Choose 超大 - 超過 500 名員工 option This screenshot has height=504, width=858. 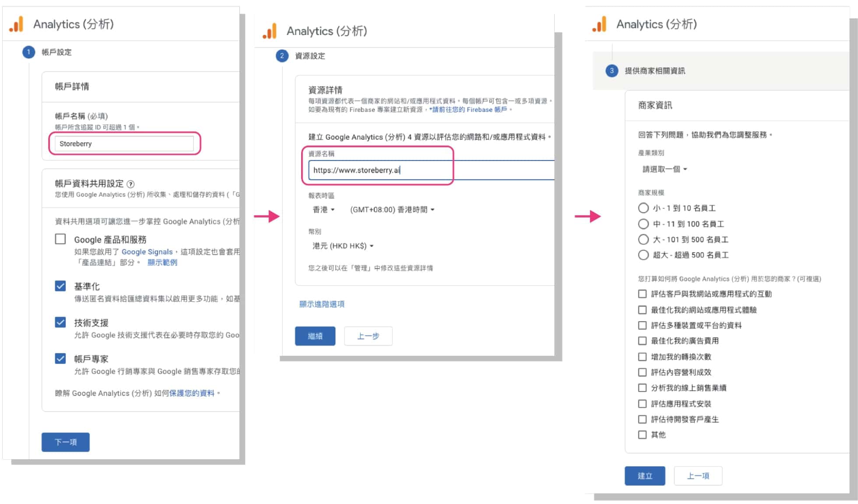point(643,255)
